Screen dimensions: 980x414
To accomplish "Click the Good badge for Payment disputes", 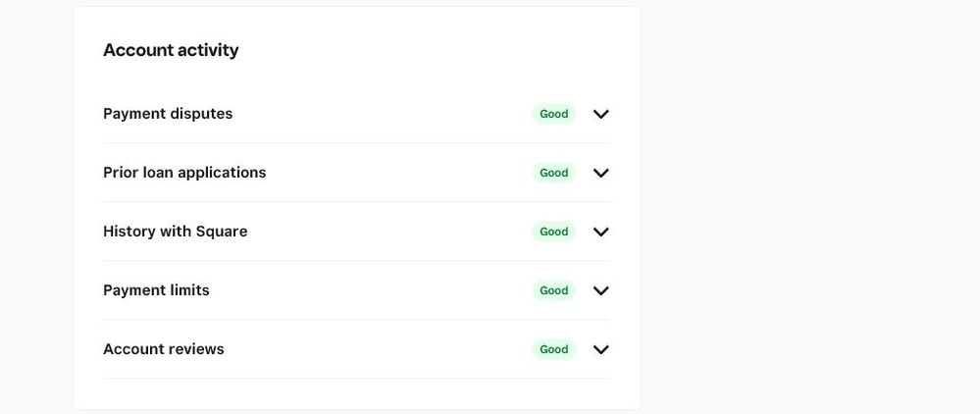I will (553, 114).
